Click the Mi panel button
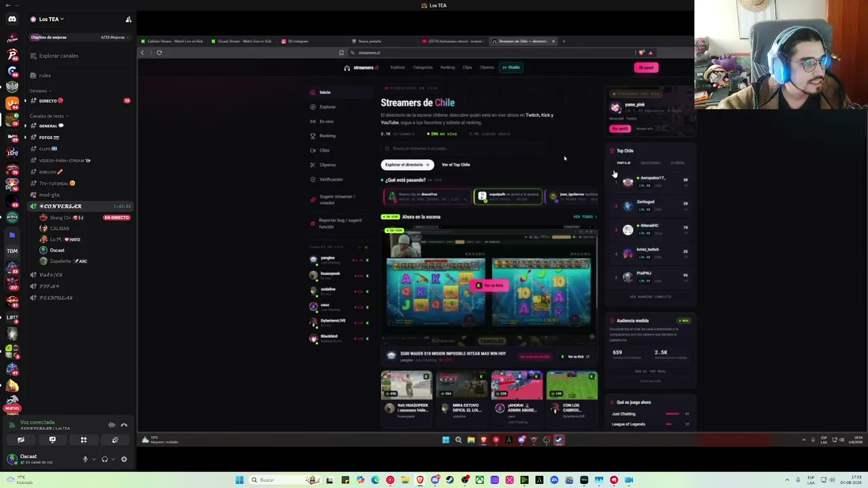This screenshot has height=488, width=868. point(646,67)
